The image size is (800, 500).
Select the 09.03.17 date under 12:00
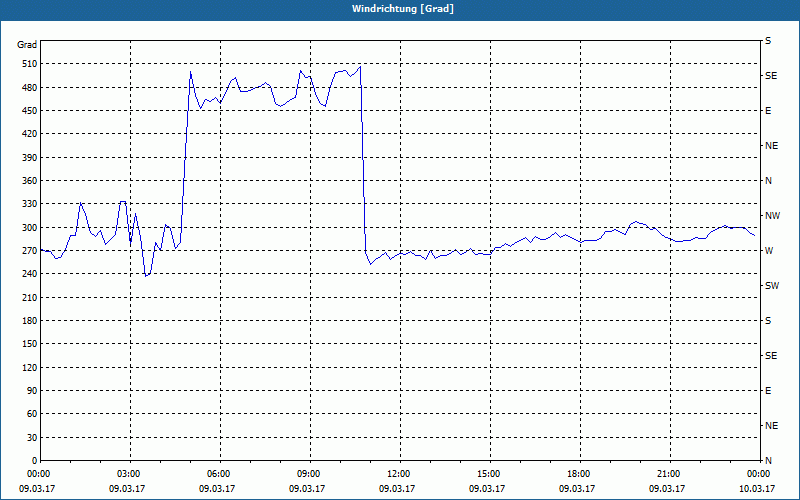tap(397, 488)
